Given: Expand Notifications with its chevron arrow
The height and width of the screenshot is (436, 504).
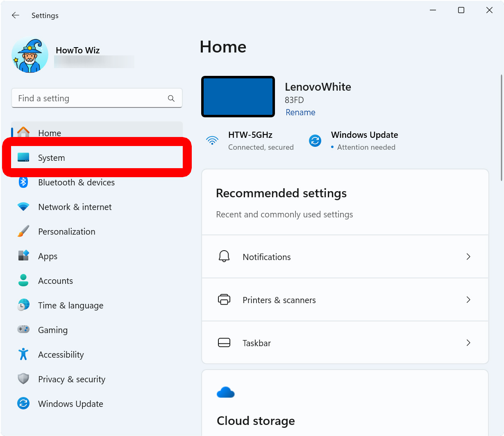Looking at the screenshot, I should pyautogui.click(x=468, y=257).
